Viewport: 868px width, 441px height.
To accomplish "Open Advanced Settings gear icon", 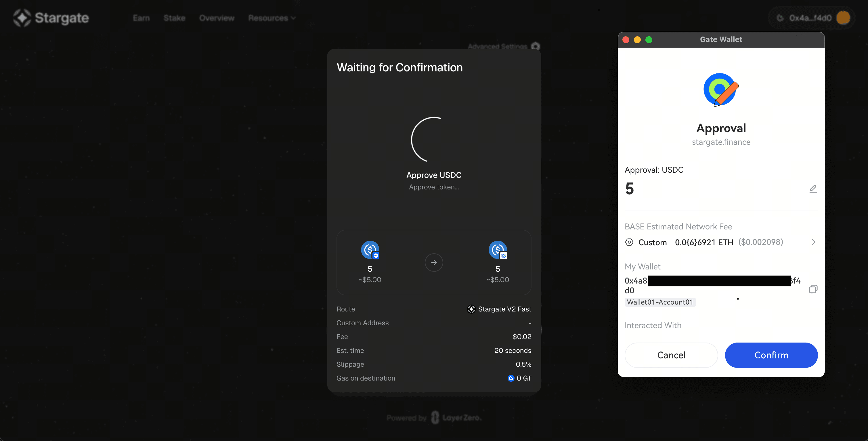I will (536, 46).
